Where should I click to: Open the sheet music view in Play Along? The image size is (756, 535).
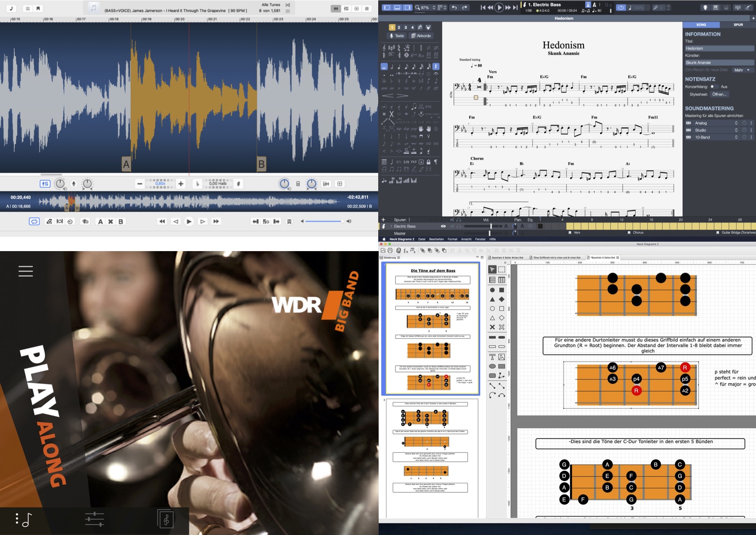coord(166,519)
